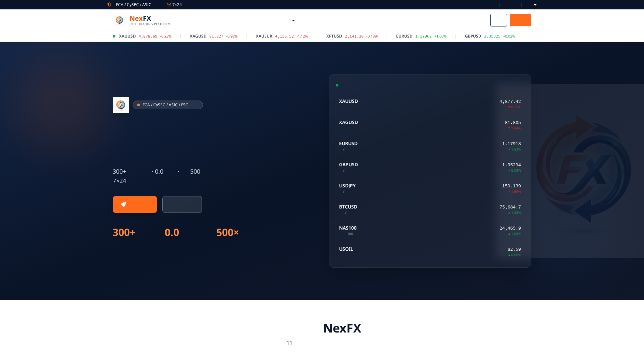Open the XAUUSD row in market panel
644x362 pixels.
point(430,104)
